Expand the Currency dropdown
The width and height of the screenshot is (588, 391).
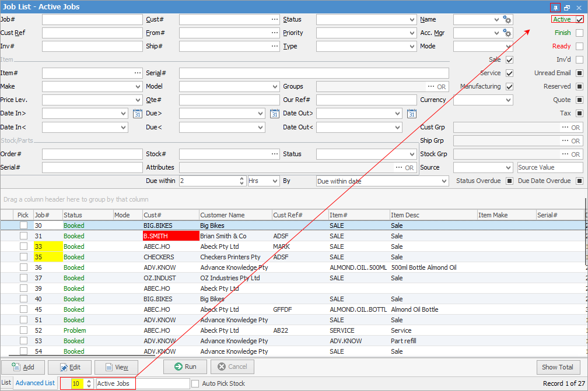509,100
